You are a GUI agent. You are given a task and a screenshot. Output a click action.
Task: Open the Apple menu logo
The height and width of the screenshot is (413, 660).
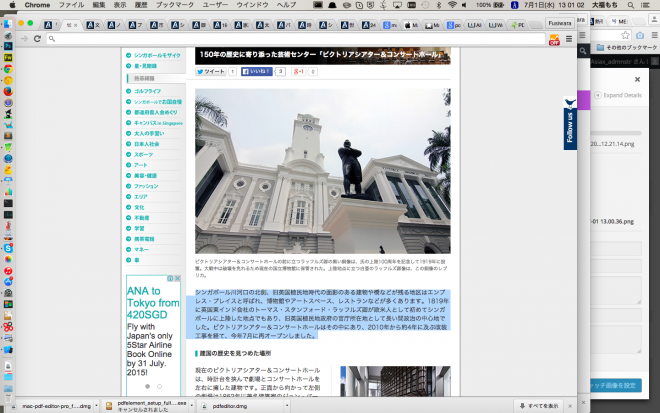[12, 5]
